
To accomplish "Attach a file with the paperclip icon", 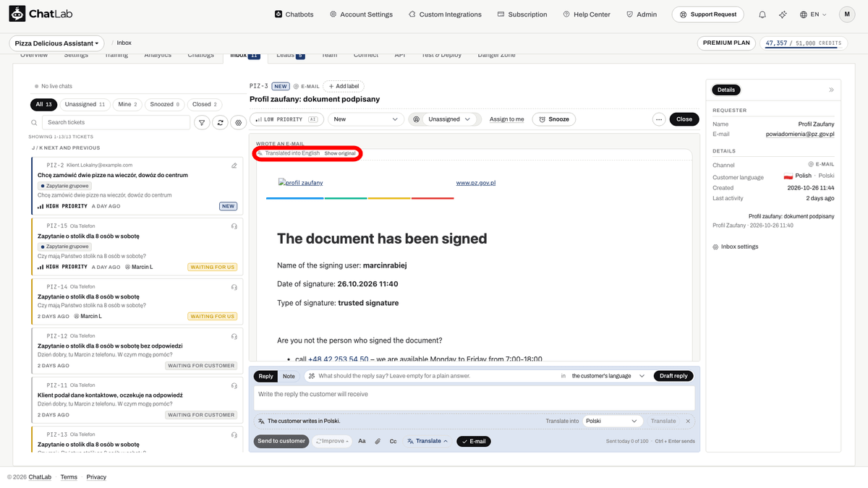I will click(378, 441).
